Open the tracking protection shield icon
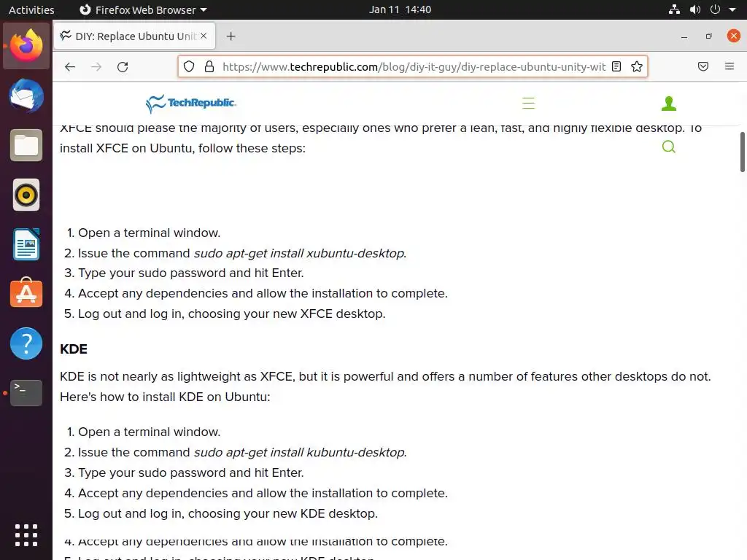Image resolution: width=747 pixels, height=560 pixels. click(x=189, y=66)
